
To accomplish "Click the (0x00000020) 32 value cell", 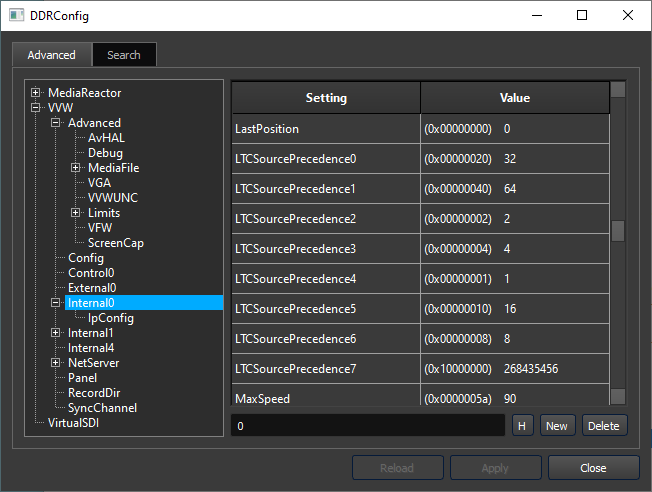I will pyautogui.click(x=515, y=159).
